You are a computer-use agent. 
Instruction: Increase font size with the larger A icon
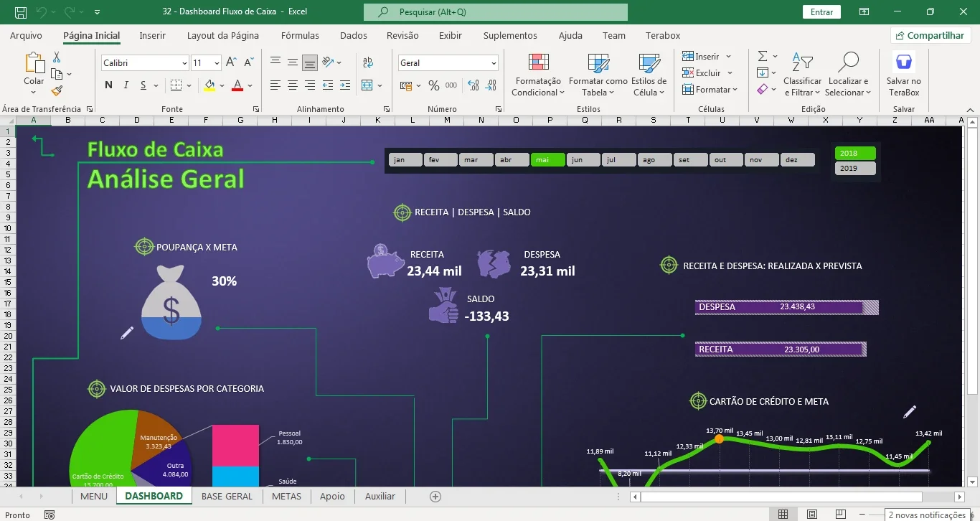point(231,63)
